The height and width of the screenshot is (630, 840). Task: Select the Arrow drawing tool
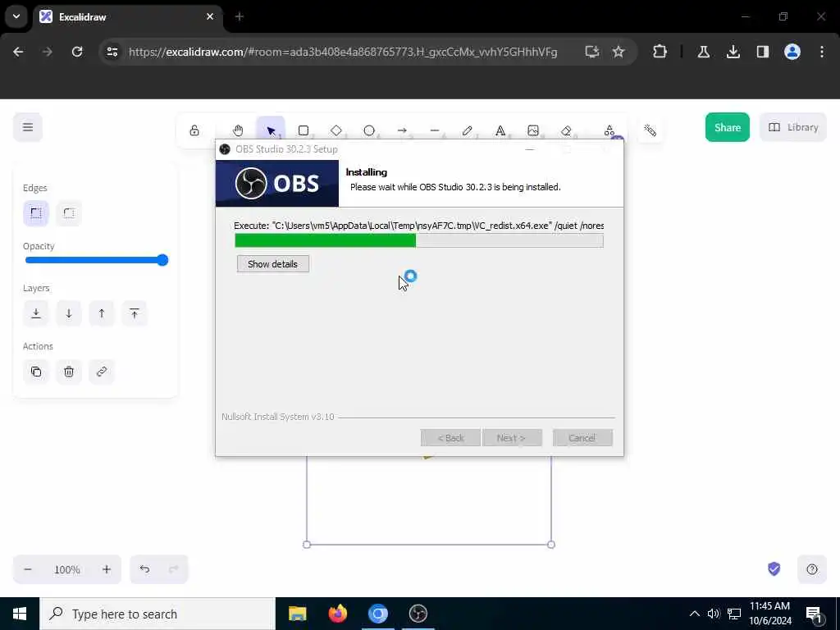pos(402,130)
